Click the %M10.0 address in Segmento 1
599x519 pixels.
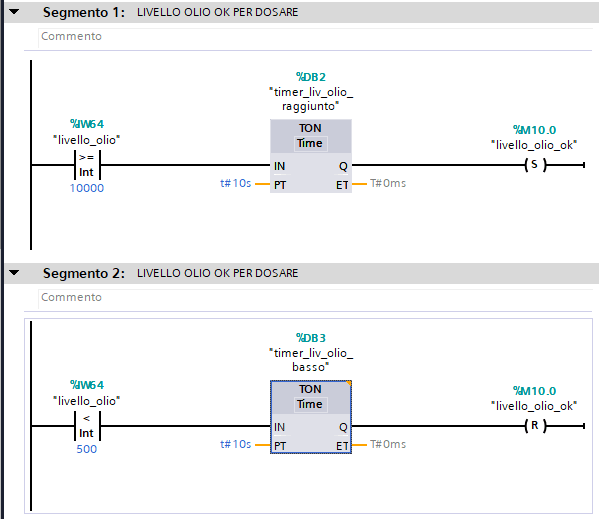534,130
